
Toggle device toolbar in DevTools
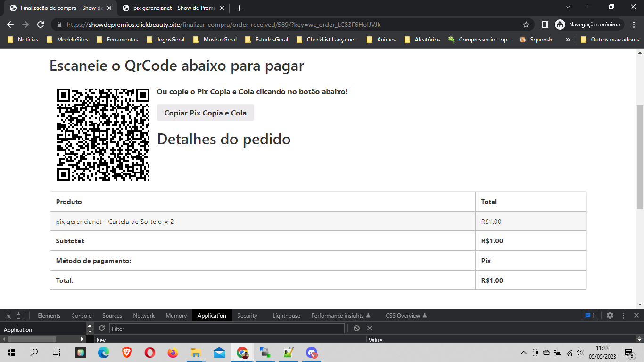tap(20, 315)
